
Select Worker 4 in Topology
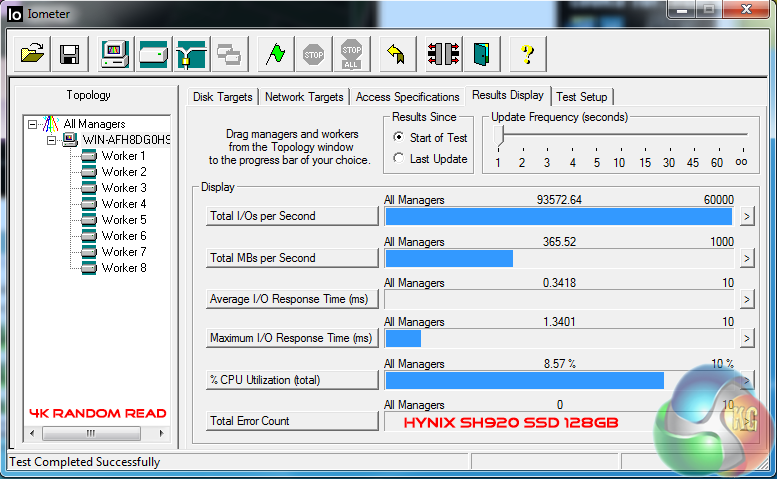coord(123,204)
